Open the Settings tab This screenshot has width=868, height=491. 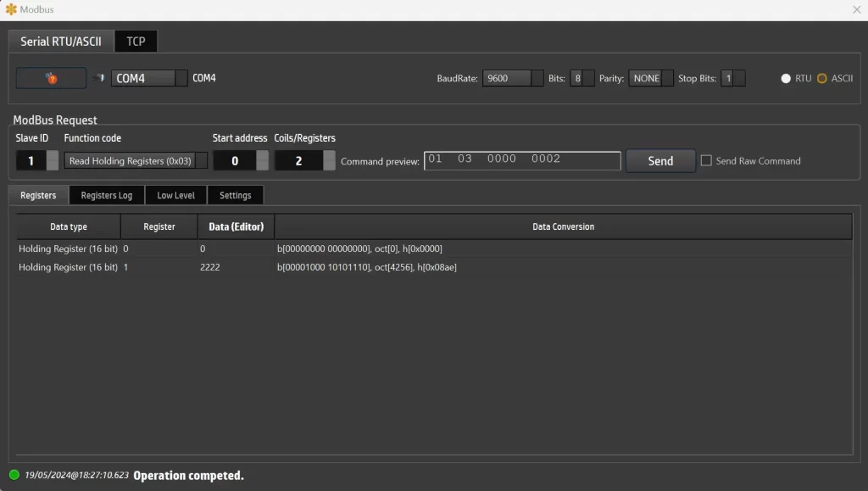[236, 195]
